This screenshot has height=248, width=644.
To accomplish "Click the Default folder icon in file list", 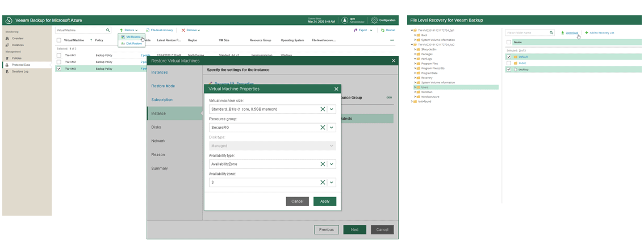I will coord(516,57).
